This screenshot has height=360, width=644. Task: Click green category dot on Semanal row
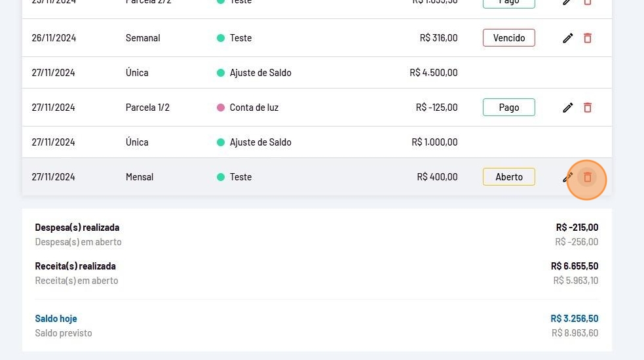(x=221, y=38)
